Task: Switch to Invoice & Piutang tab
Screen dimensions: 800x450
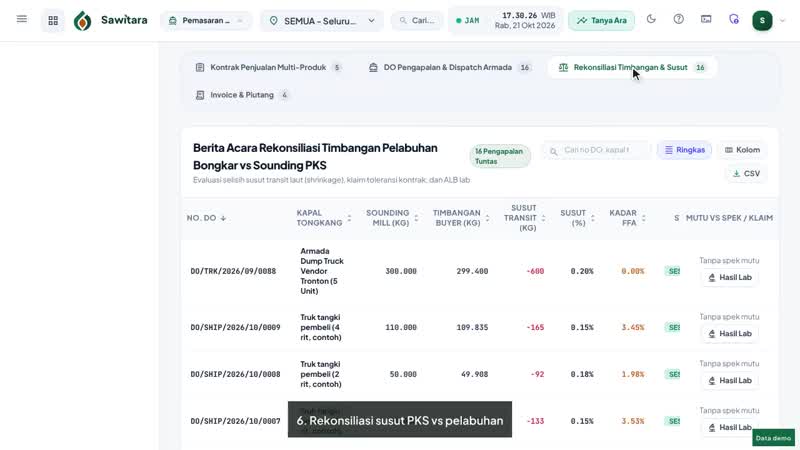Action: pos(242,95)
